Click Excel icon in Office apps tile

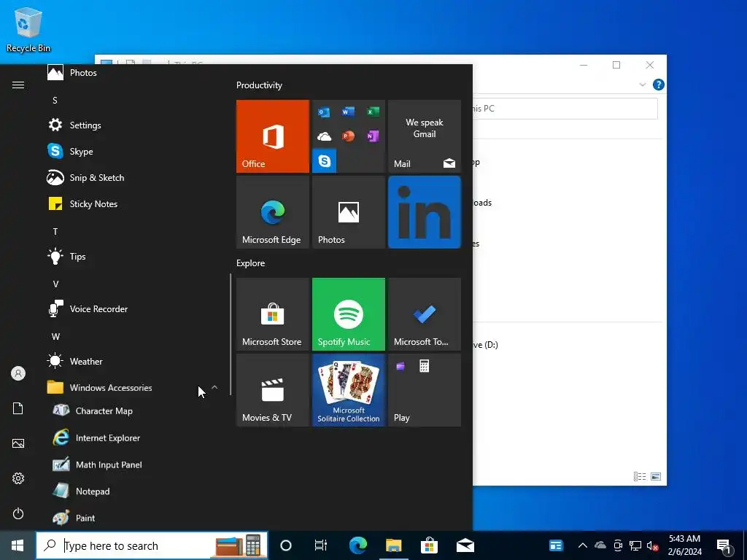373,112
